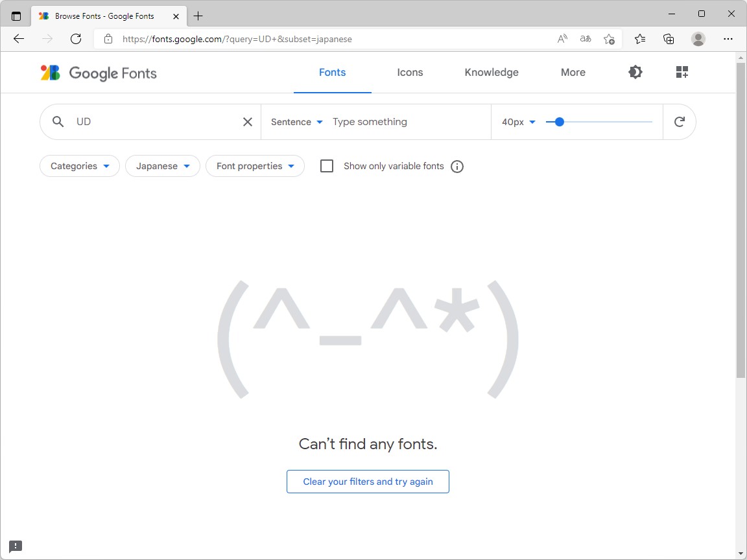Open Edge Collections from the toolbar
The width and height of the screenshot is (747, 560).
[x=669, y=39]
